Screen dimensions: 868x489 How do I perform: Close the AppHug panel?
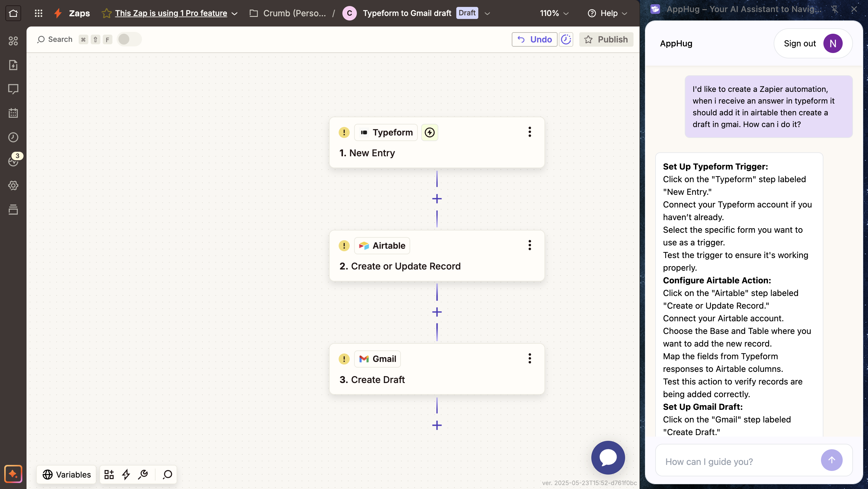tap(854, 9)
